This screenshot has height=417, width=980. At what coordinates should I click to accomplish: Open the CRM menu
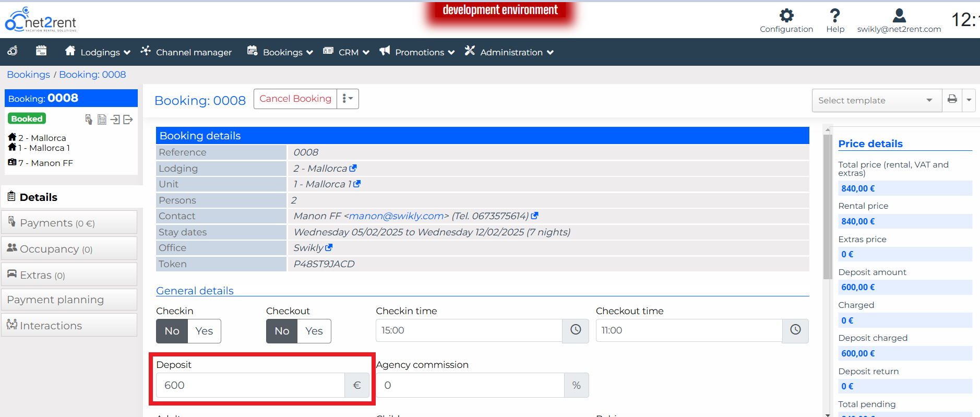[x=346, y=52]
